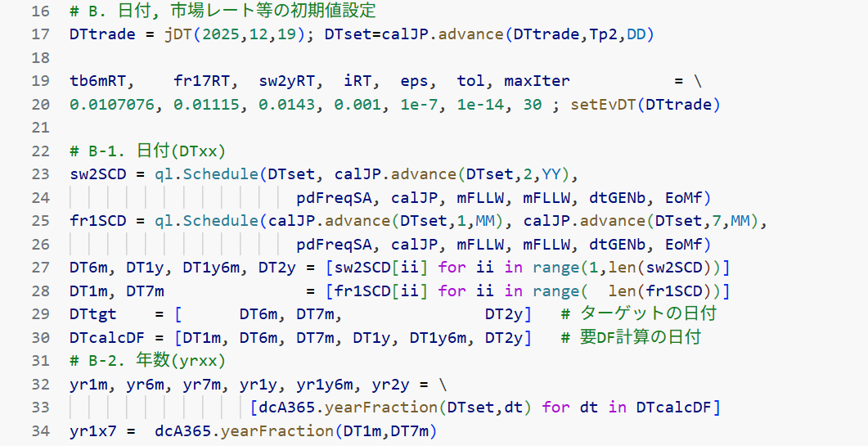Click pdFreqSA on line 24
Image resolution: width=868 pixels, height=446 pixels.
pyautogui.click(x=334, y=198)
